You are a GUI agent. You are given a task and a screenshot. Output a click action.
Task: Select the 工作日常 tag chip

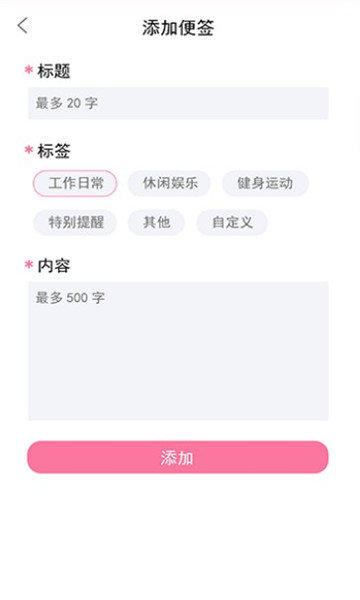pyautogui.click(x=75, y=183)
